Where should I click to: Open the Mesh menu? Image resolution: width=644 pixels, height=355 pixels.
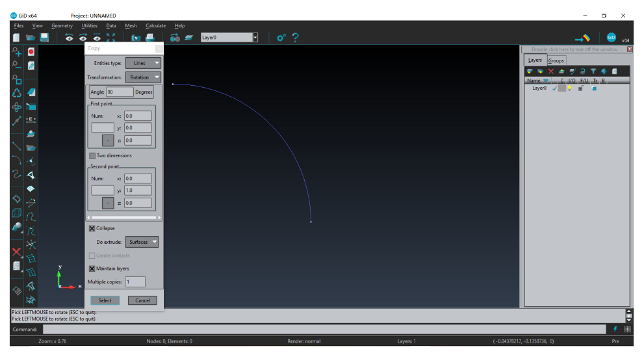[131, 25]
